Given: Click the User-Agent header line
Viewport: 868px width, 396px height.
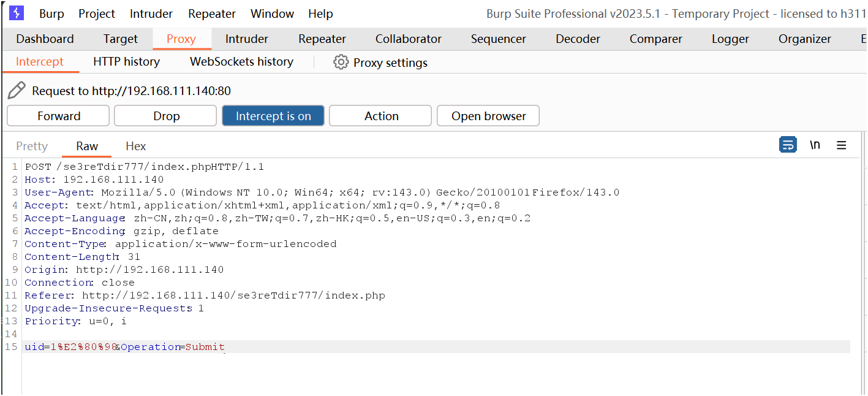Looking at the screenshot, I should point(322,192).
